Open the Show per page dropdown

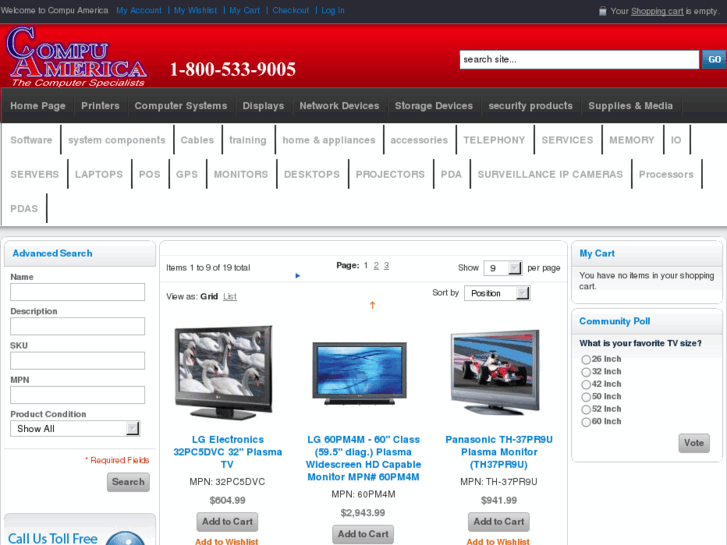(503, 268)
